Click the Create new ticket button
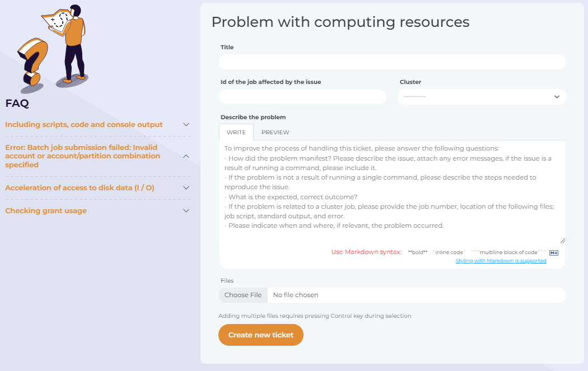The width and height of the screenshot is (588, 371). coord(260,335)
